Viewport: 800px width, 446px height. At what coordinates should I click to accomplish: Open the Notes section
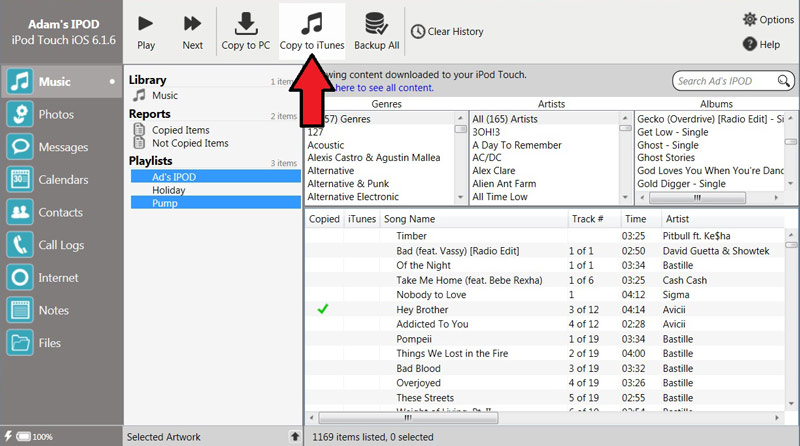click(x=61, y=310)
